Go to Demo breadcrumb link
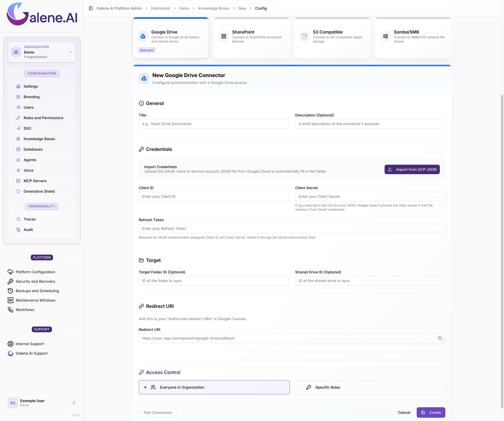The image size is (504, 421). [x=184, y=8]
